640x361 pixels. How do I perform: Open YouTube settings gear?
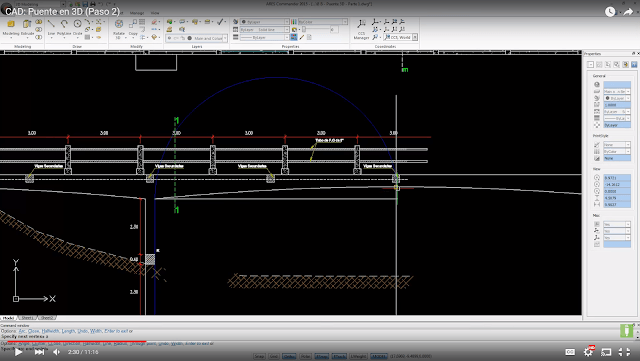click(x=589, y=352)
